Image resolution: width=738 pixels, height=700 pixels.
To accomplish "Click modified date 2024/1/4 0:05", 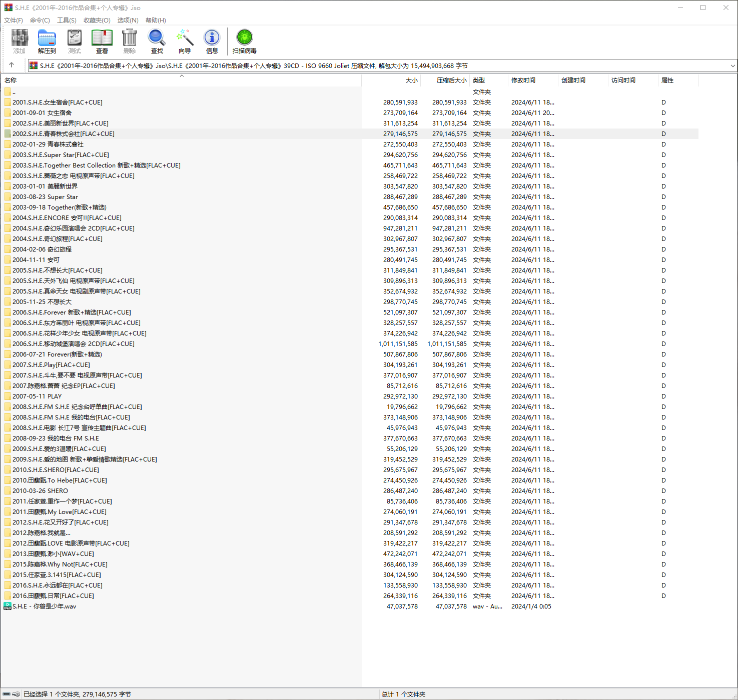I will tap(531, 606).
